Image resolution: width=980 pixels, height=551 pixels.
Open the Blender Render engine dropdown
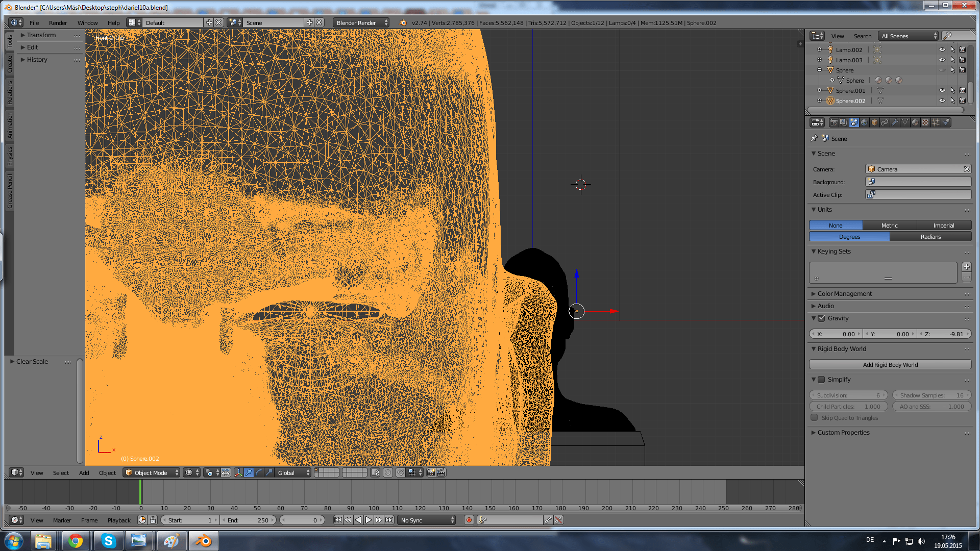tap(361, 22)
